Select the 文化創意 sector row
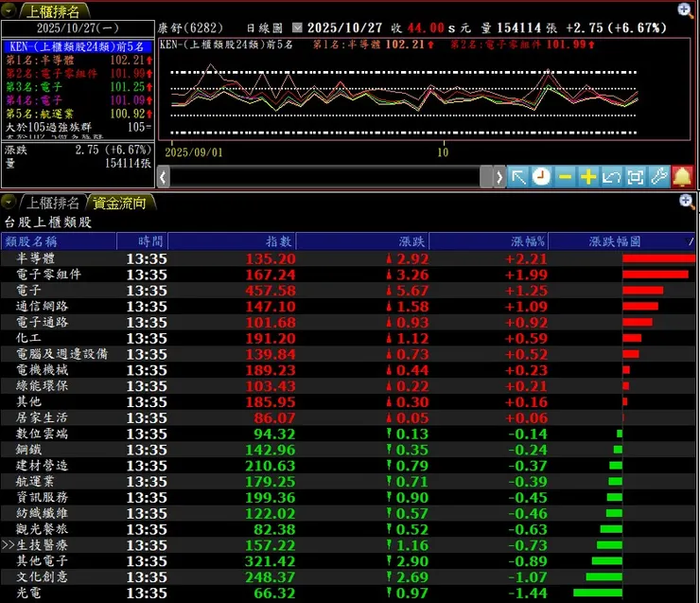 click(x=348, y=577)
